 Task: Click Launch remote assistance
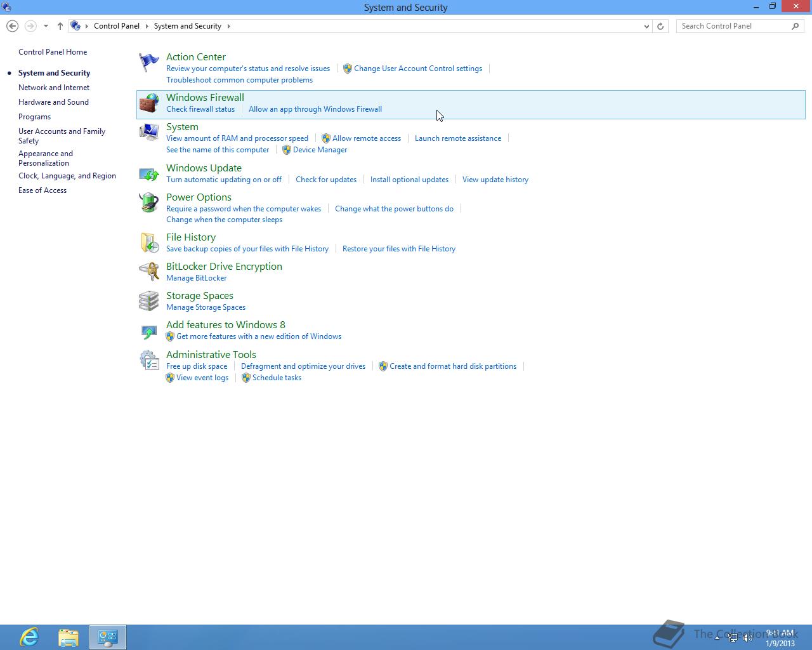[458, 138]
